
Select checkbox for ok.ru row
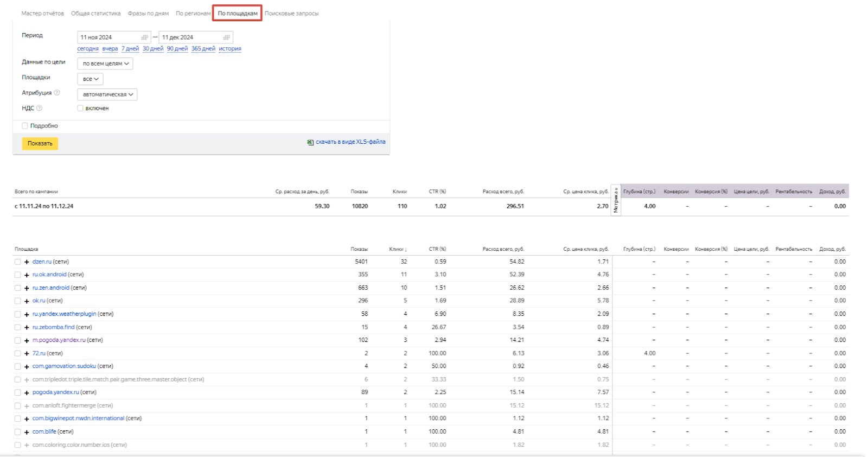click(18, 301)
